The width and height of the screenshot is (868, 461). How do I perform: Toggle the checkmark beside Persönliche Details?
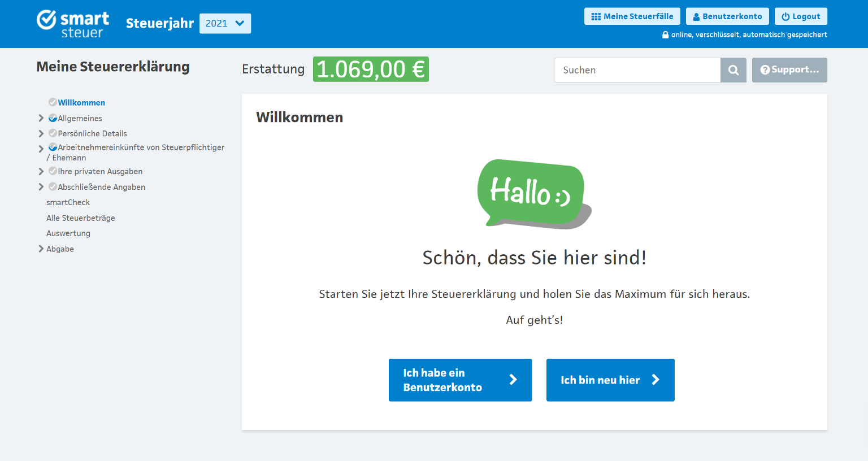53,133
